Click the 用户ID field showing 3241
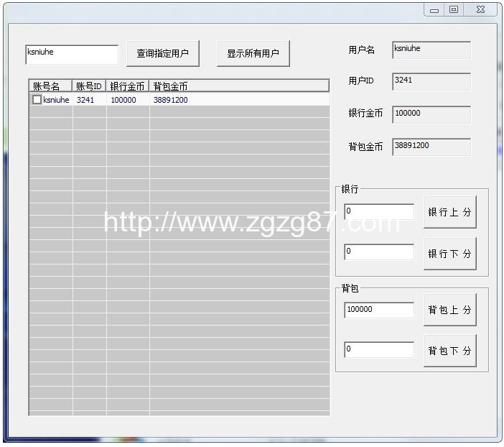Screen dimensions: 504x447 pos(431,81)
